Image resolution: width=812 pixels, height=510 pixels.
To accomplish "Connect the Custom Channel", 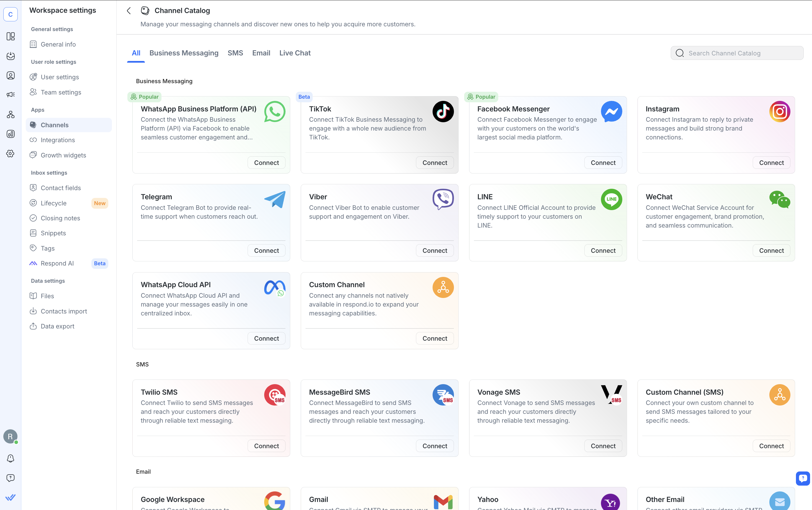I will (435, 338).
